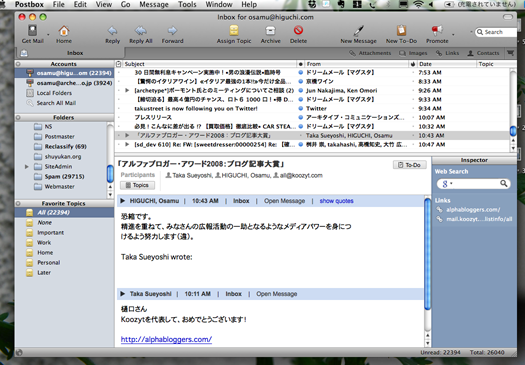
Task: Expand Taka Sueyoshi message header
Action: [x=123, y=294]
